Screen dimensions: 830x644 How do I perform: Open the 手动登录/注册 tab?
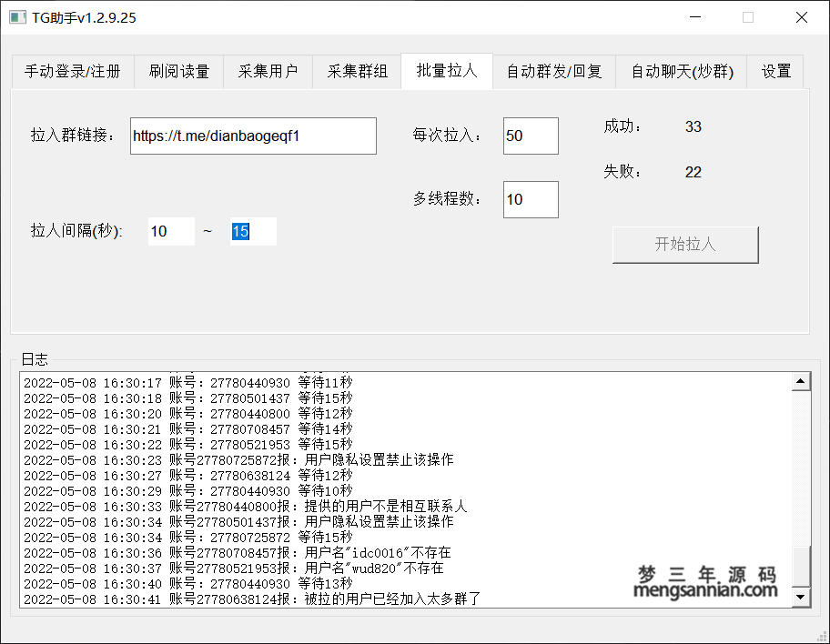tap(73, 72)
